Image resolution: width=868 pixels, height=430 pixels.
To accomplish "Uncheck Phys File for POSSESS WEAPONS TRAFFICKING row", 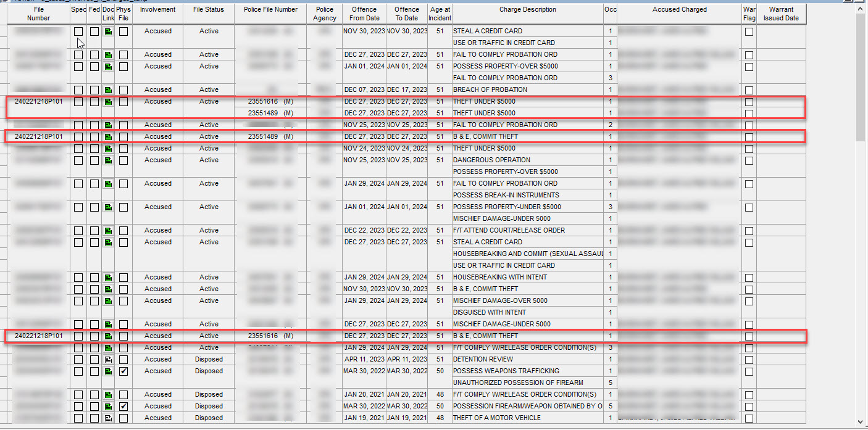I will pyautogui.click(x=123, y=371).
